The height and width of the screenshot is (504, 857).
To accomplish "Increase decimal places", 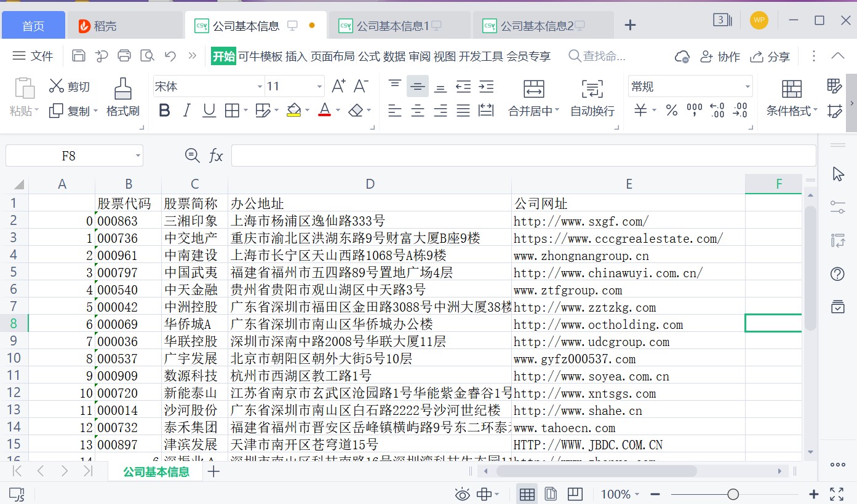I will (x=717, y=111).
